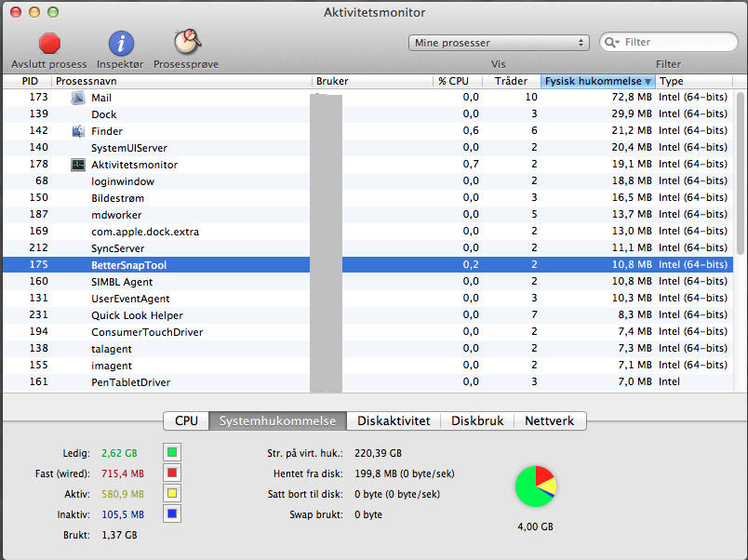
Task: Select the talagent process row
Action: click(367, 348)
